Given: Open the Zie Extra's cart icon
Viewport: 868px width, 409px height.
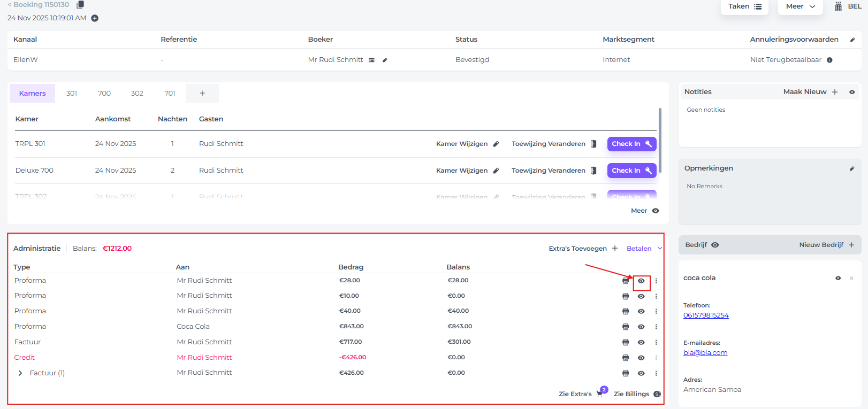Looking at the screenshot, I should click(599, 394).
